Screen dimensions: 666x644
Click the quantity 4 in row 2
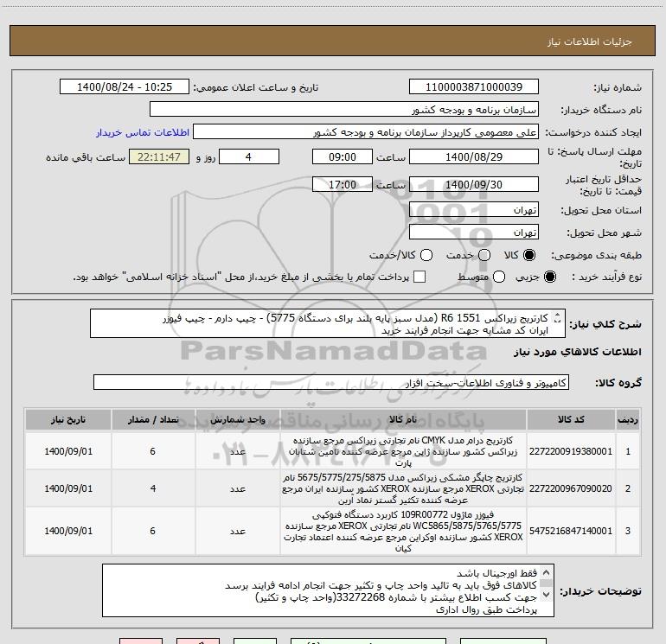(x=153, y=488)
